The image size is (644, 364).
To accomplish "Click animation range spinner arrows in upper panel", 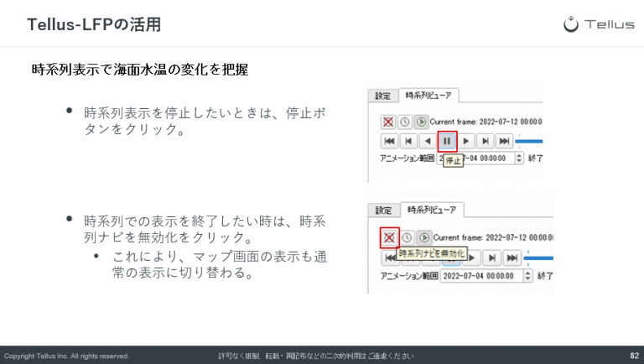I will click(519, 159).
